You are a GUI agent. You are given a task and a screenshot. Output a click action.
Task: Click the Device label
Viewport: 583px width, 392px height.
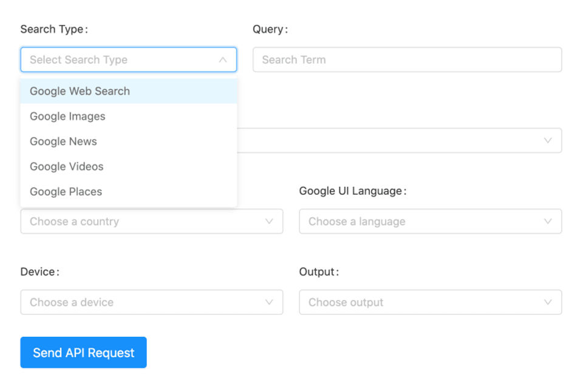coord(40,272)
